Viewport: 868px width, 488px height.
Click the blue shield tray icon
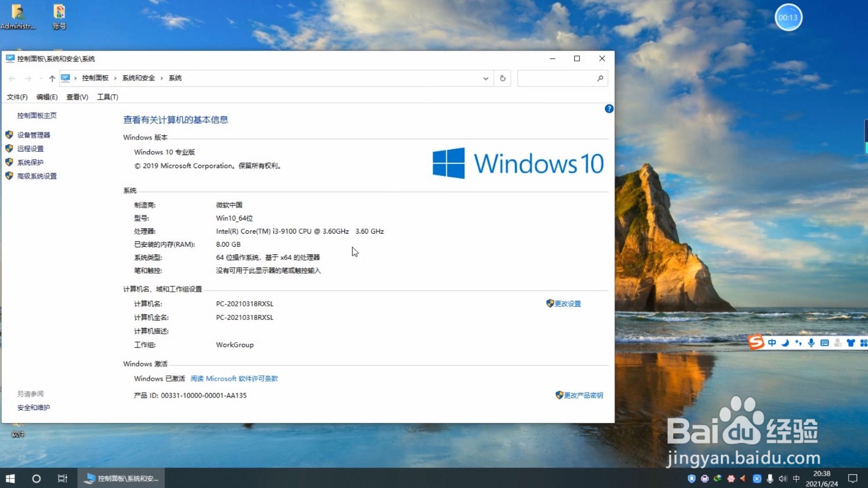[692, 478]
